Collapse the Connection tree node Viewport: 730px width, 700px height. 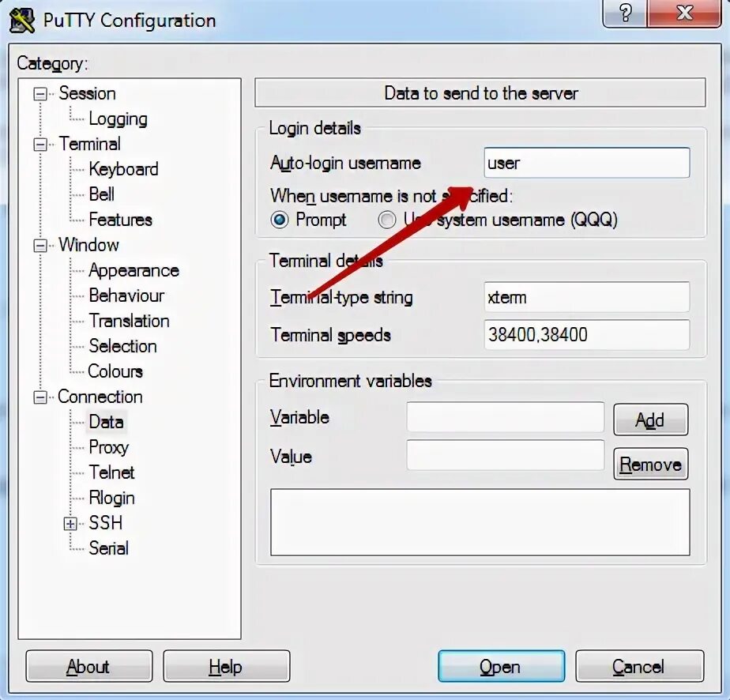tap(40, 397)
